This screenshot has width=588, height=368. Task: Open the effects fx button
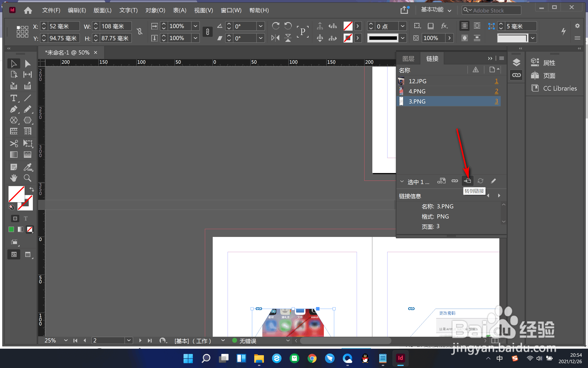[444, 26]
